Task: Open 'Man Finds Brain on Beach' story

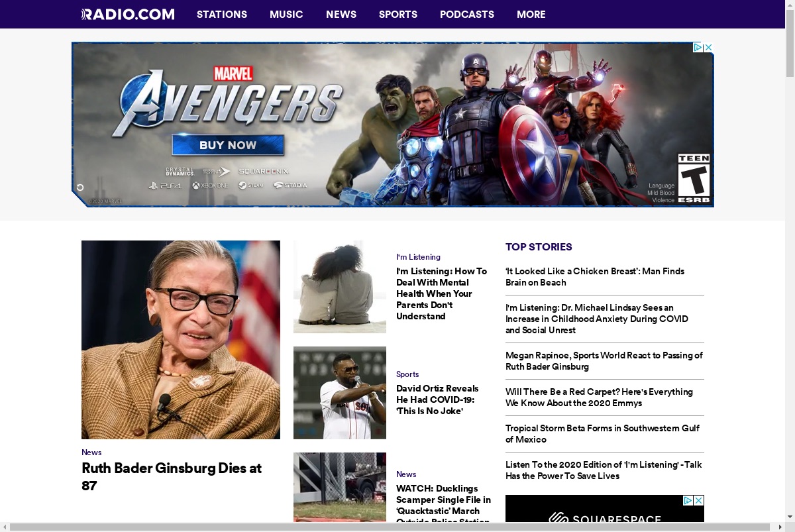Action: 595,276
